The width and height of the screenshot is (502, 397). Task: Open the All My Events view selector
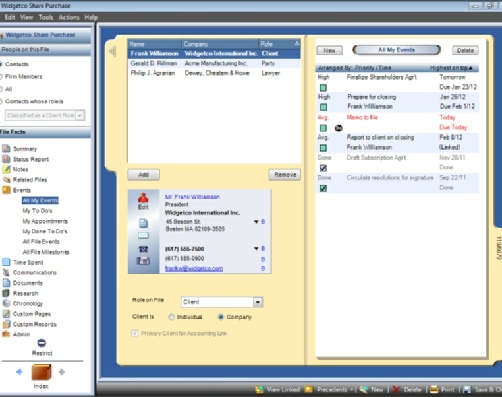(x=397, y=50)
